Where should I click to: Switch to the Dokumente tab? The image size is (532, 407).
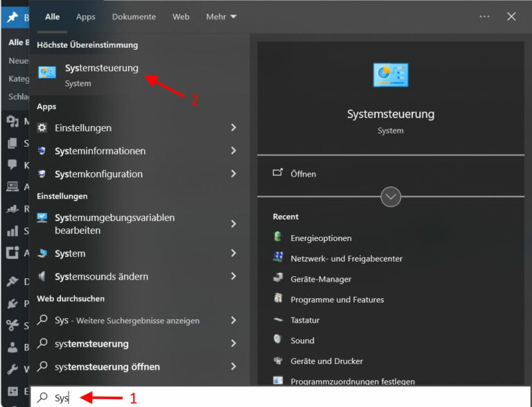click(134, 17)
